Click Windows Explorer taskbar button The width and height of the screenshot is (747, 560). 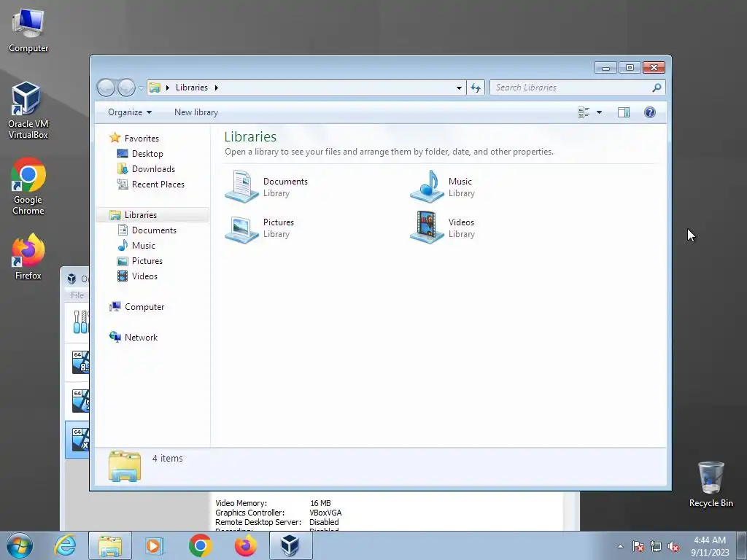click(110, 545)
